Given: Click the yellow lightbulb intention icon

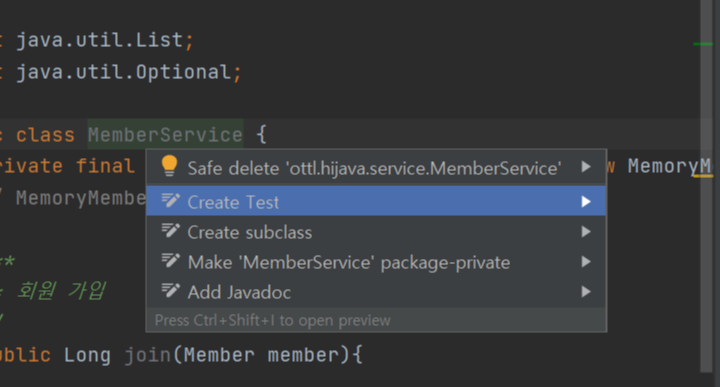Looking at the screenshot, I should point(169,166).
